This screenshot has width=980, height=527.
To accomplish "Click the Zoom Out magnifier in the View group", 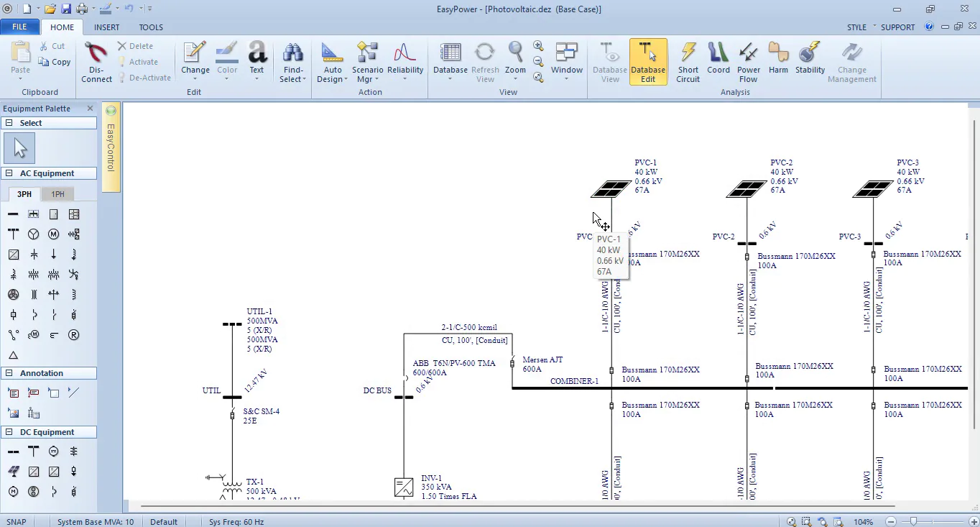I will click(538, 61).
